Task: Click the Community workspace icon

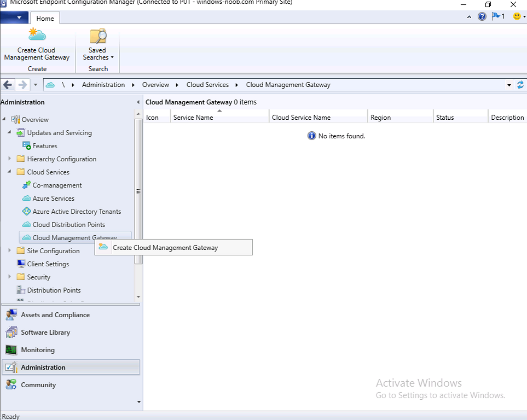Action: click(11, 384)
